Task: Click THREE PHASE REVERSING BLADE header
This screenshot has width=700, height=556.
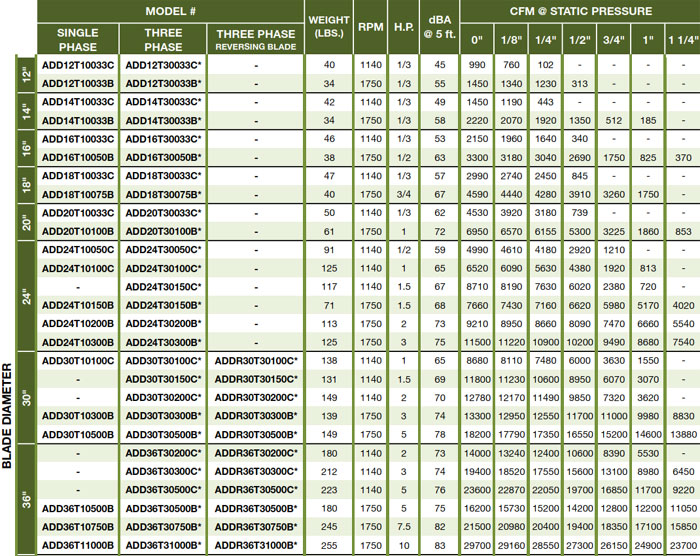Action: [256, 40]
